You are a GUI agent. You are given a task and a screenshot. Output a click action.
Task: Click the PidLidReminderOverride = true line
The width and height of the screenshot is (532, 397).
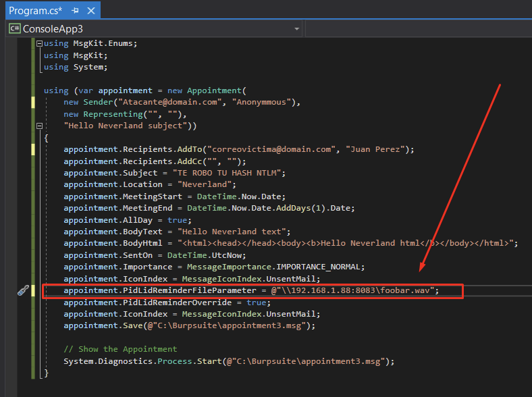click(x=167, y=302)
